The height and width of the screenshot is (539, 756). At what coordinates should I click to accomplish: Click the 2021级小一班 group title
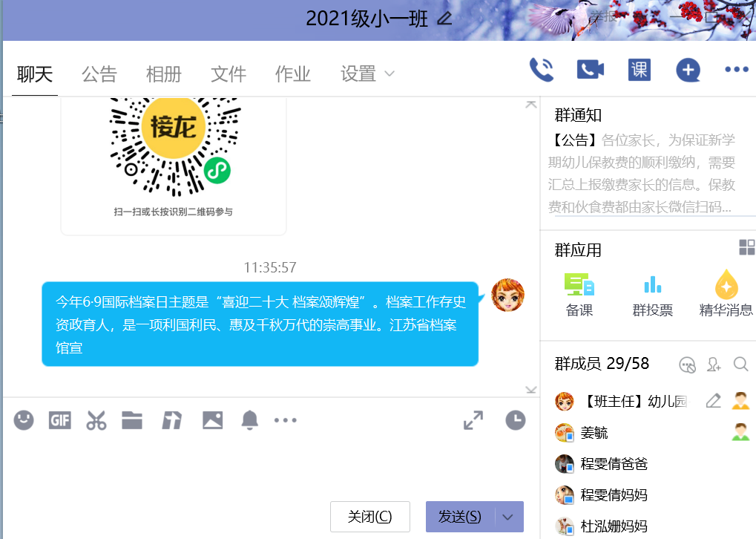367,19
